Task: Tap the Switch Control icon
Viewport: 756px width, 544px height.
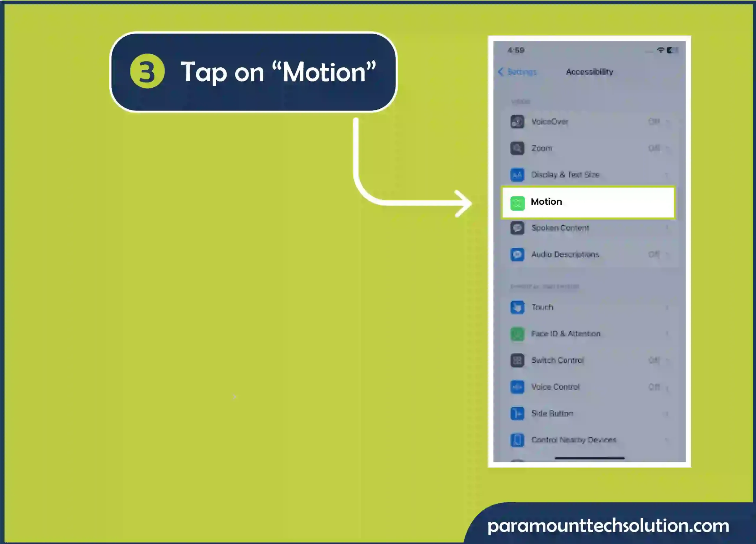Action: 515,360
